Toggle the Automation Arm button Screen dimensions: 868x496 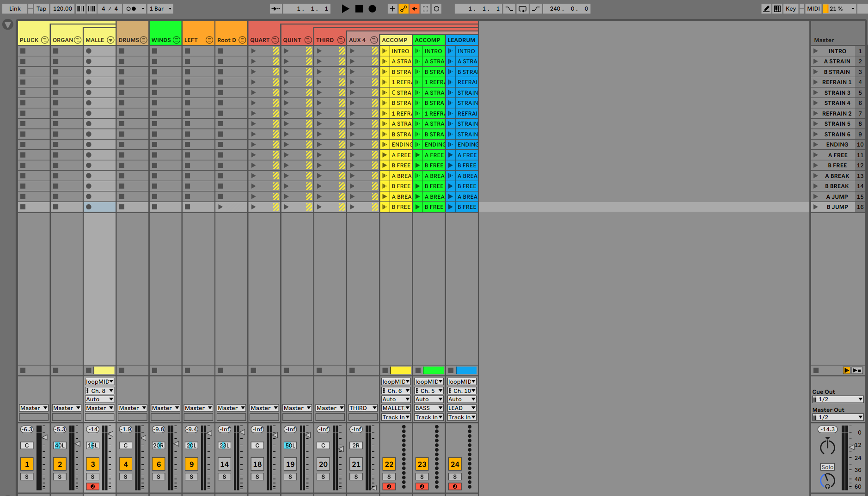[x=403, y=9]
